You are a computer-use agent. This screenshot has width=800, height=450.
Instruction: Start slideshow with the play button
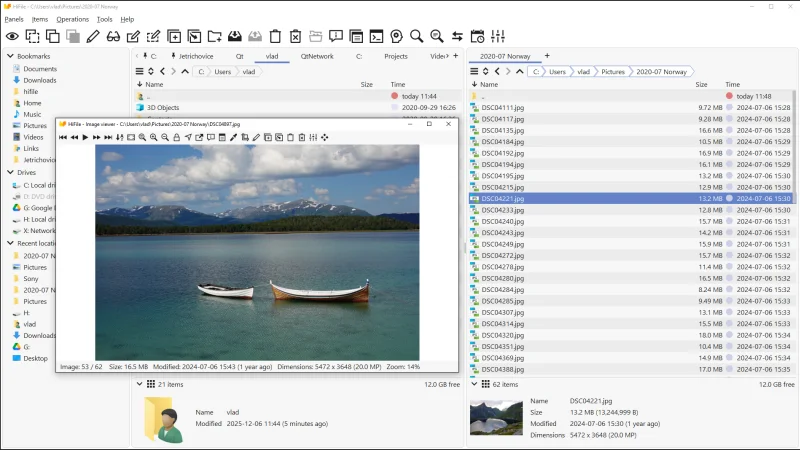click(x=85, y=137)
